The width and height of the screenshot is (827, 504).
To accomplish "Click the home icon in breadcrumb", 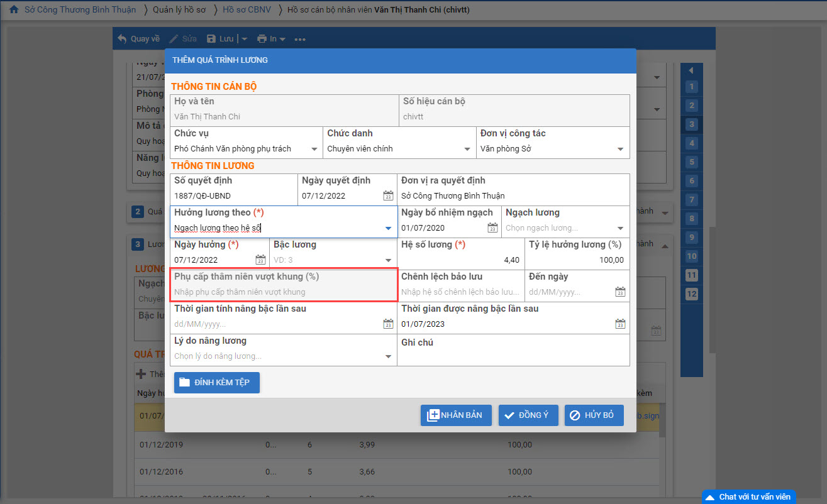I will point(14,10).
